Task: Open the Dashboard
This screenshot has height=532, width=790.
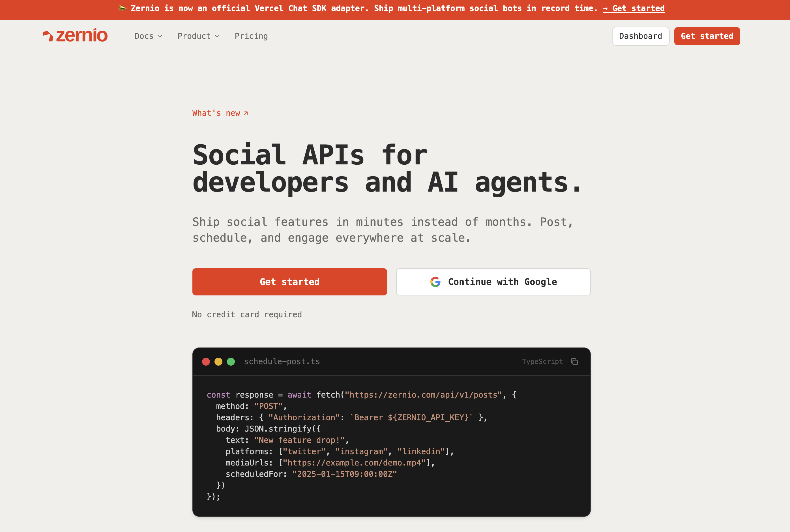Action: pos(640,36)
